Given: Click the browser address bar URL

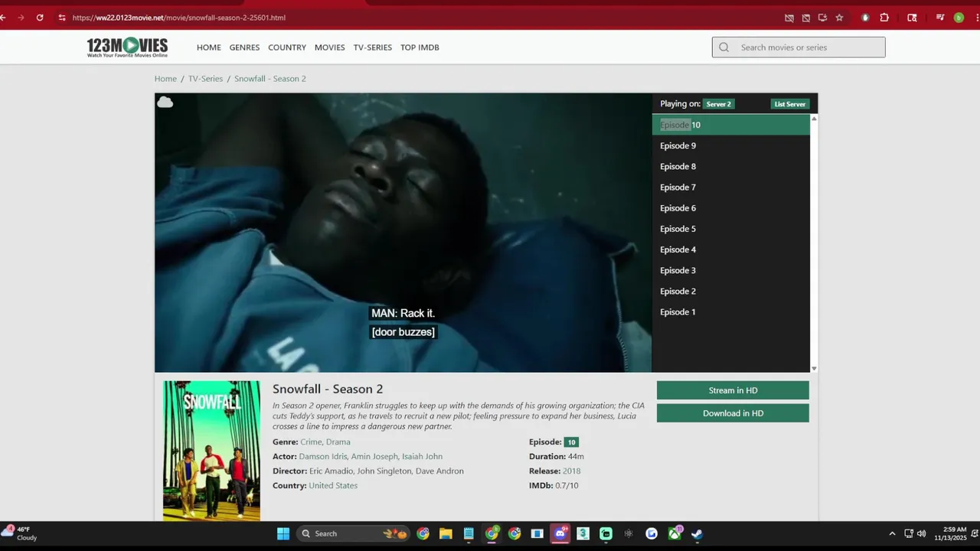Looking at the screenshot, I should tap(179, 18).
